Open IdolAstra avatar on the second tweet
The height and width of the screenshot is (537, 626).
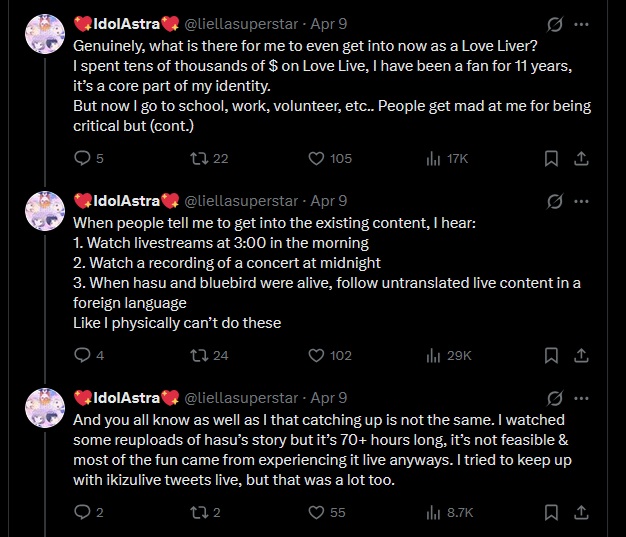(45, 210)
